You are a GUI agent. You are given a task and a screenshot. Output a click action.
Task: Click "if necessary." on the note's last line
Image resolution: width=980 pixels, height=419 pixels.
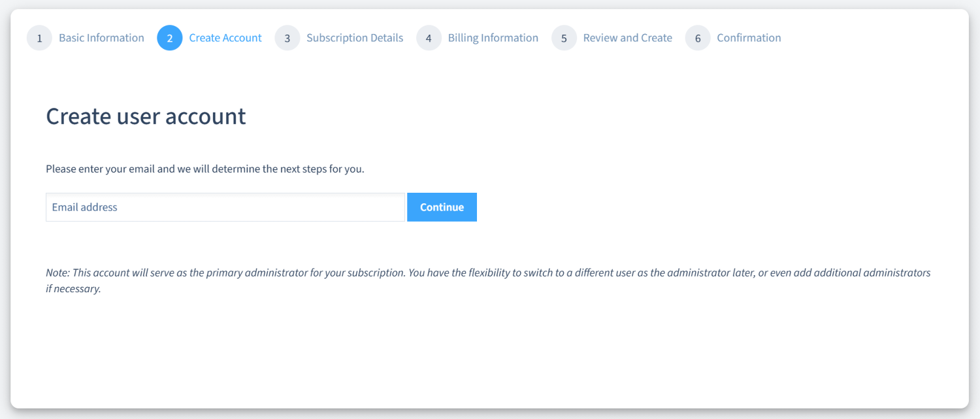tap(73, 288)
